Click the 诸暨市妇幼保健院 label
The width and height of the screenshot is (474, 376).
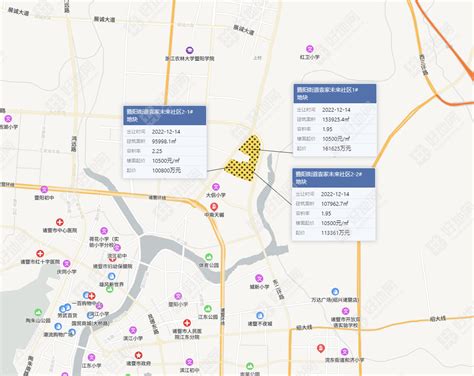click(x=113, y=266)
